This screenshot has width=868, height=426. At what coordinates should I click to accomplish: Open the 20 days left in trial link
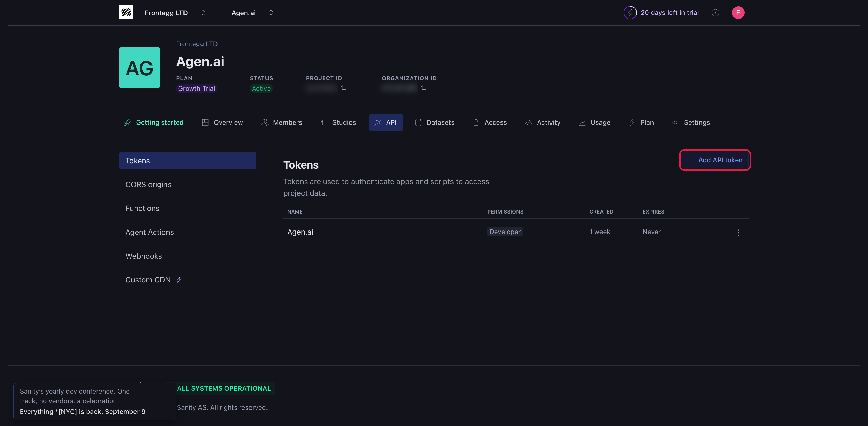[x=670, y=13]
